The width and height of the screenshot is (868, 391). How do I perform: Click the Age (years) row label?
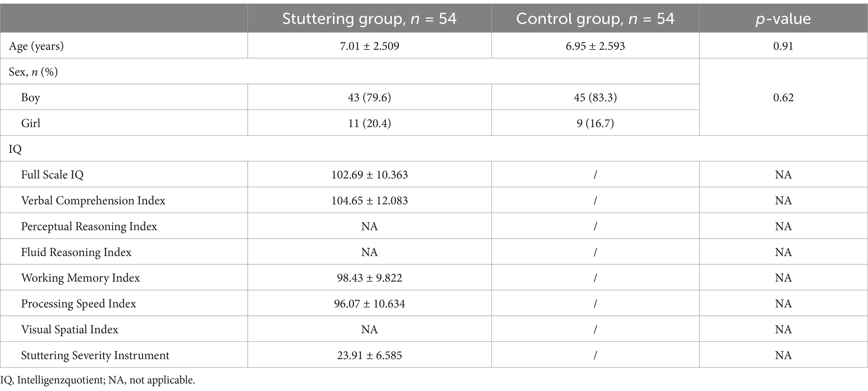pyautogui.click(x=37, y=46)
